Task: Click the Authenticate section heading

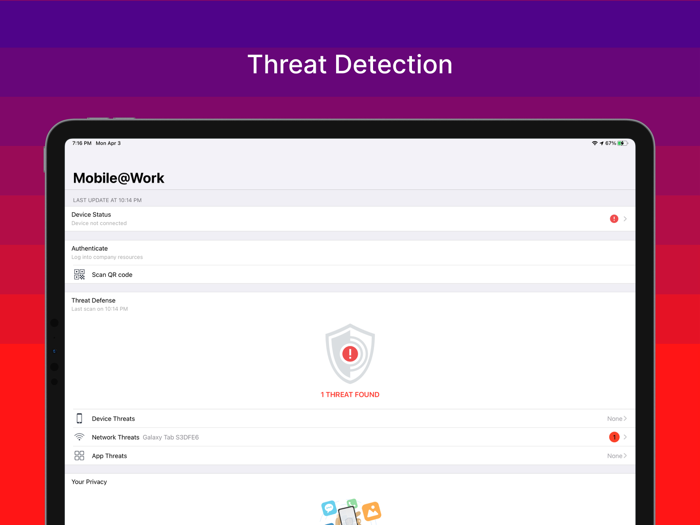Action: 89,248
